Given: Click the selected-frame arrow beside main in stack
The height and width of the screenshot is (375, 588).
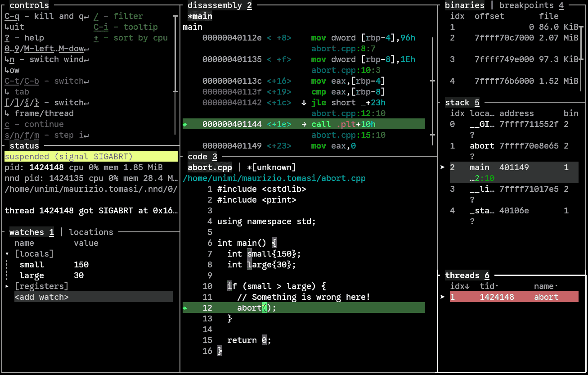Looking at the screenshot, I should pos(442,167).
